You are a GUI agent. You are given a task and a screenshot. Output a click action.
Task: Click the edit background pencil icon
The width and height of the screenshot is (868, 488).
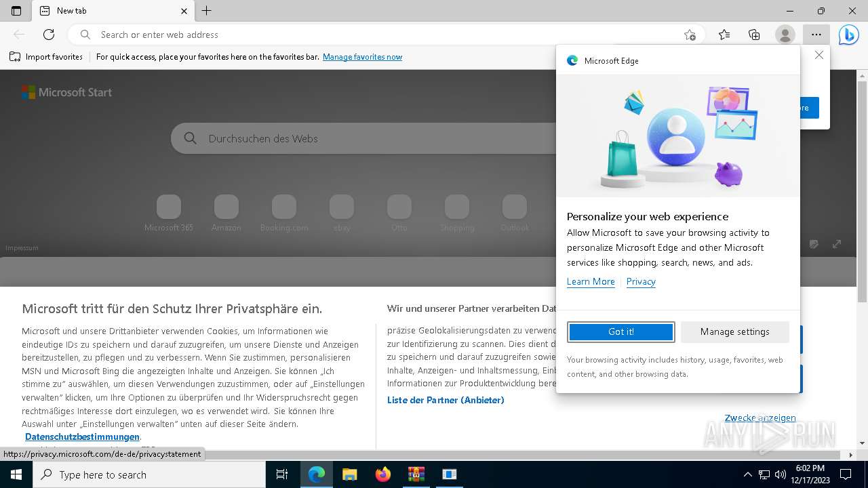814,244
